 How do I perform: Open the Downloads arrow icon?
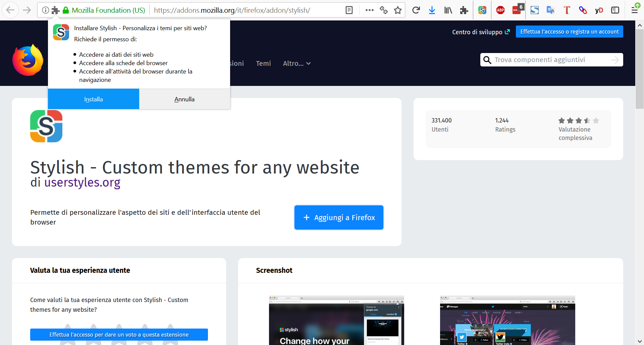click(x=432, y=10)
